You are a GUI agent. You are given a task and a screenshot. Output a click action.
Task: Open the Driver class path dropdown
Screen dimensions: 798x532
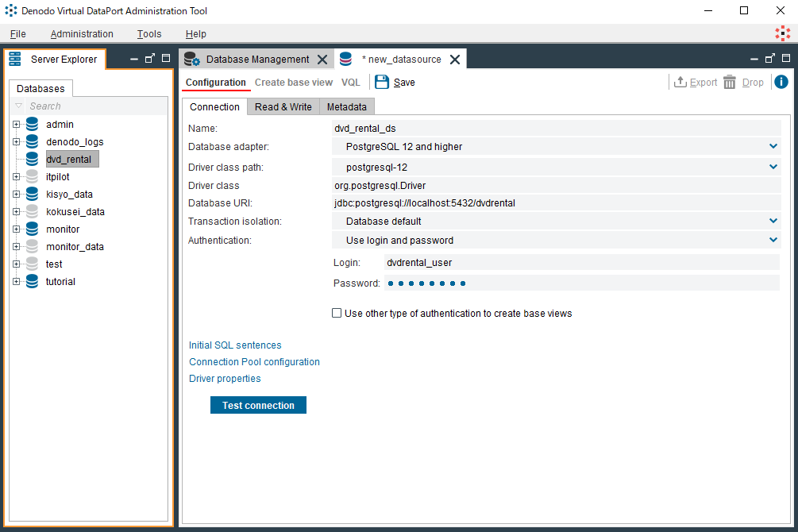tap(773, 167)
